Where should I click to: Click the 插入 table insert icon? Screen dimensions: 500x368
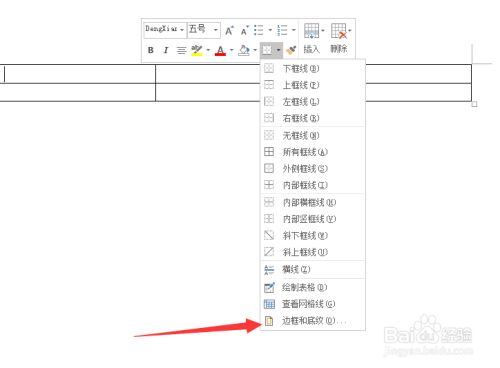[x=311, y=31]
